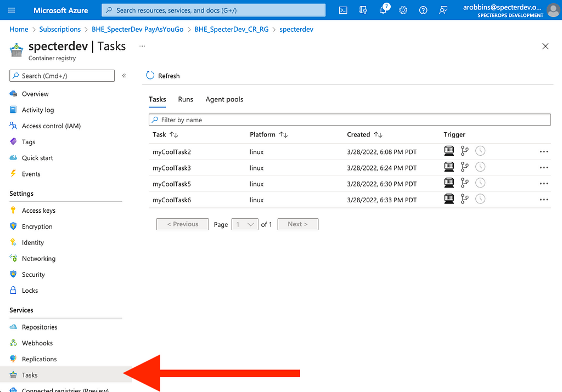The width and height of the screenshot is (562, 392).
Task: Close the specterdev Tasks blade
Action: point(545,46)
